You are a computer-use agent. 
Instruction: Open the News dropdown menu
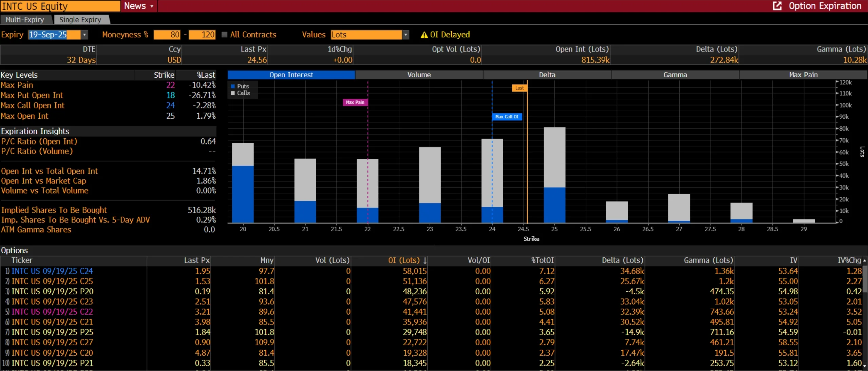coord(139,6)
